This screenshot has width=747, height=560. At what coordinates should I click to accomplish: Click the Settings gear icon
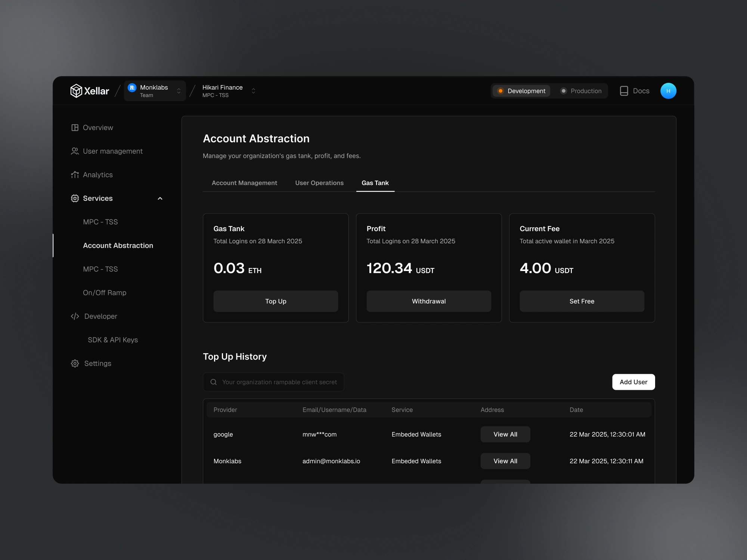(x=75, y=364)
